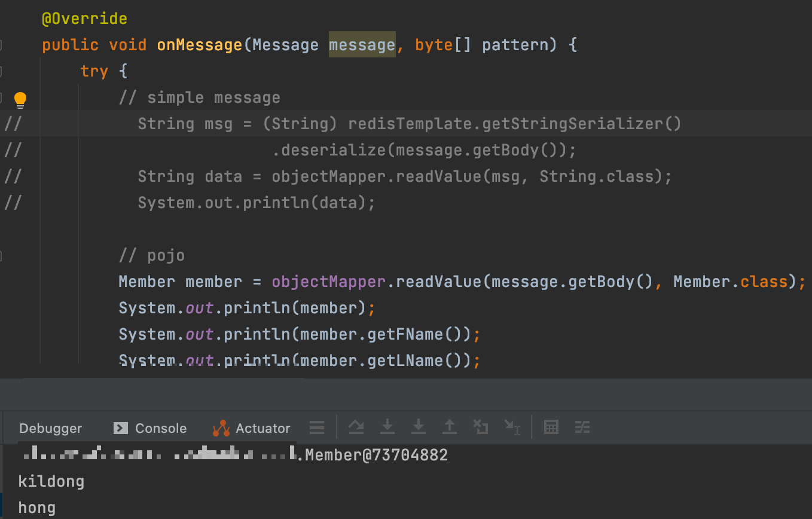Image resolution: width=812 pixels, height=519 pixels.
Task: Click the Force Step Into icon
Action: click(419, 427)
